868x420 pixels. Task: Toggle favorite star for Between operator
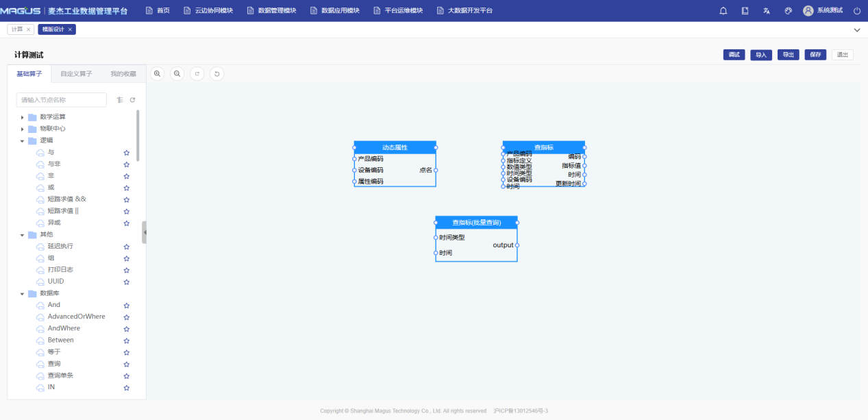click(126, 341)
